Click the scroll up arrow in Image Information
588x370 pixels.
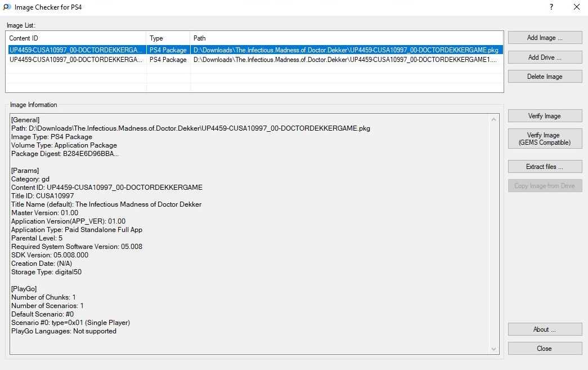[x=493, y=119]
